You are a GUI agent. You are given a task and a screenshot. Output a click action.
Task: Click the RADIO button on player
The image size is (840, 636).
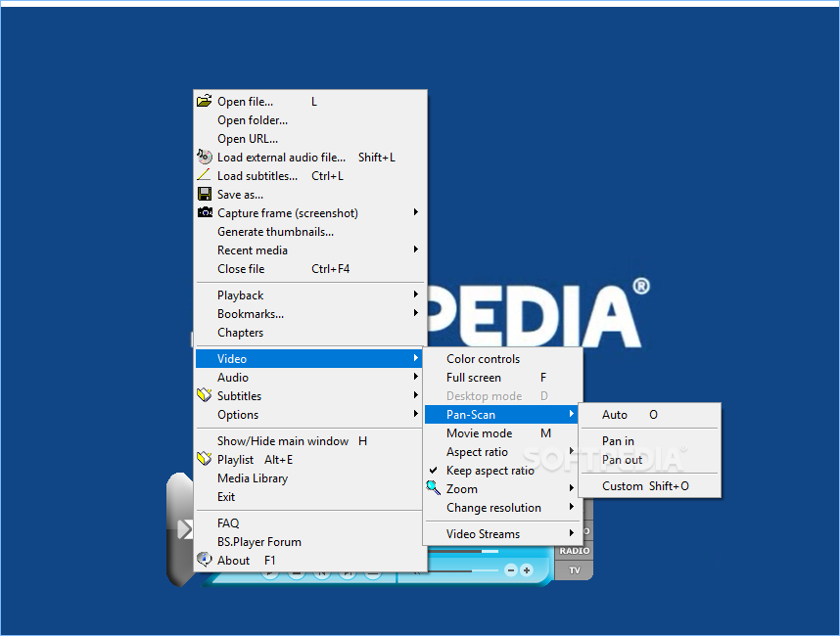coord(574,551)
